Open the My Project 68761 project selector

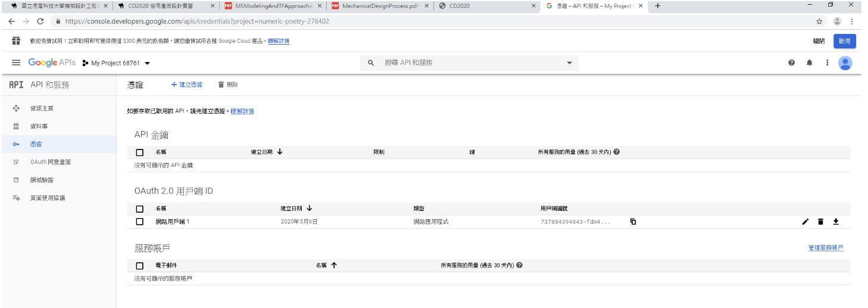115,63
